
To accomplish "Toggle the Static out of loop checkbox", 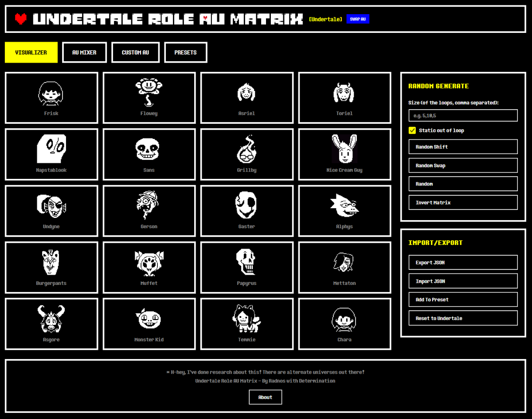I will tap(412, 130).
